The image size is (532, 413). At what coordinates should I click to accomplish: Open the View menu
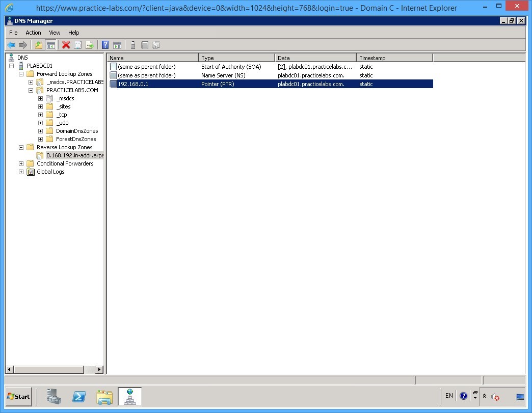pos(55,32)
